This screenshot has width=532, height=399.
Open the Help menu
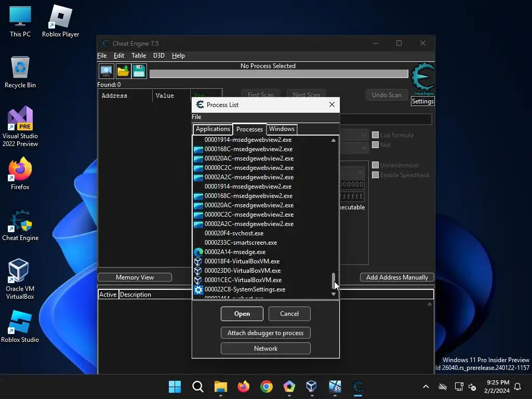pos(178,56)
